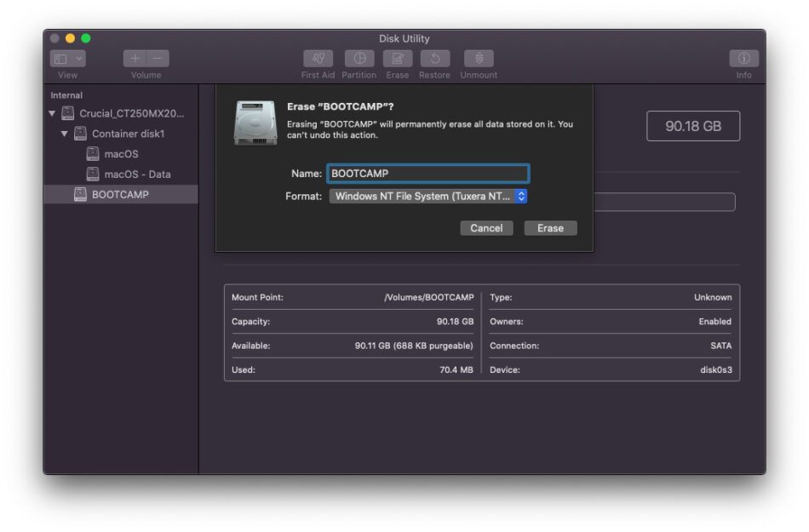Collapse the Container disk1 triangle
Viewport: 809px width, 532px height.
pyautogui.click(x=65, y=134)
